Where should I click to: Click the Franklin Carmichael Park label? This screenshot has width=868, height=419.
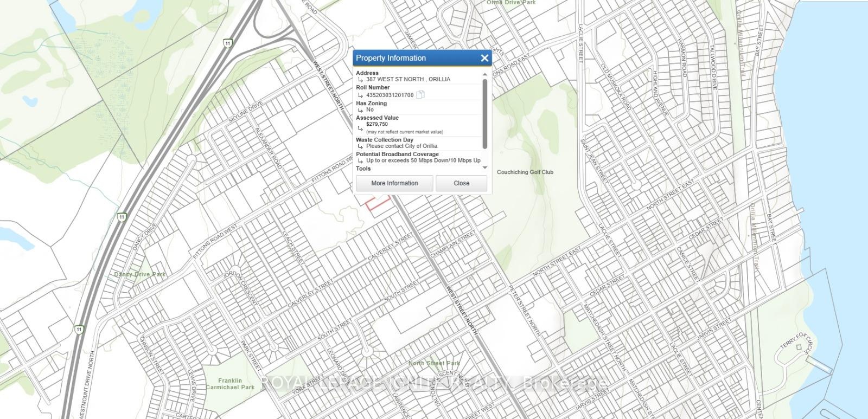tap(230, 384)
